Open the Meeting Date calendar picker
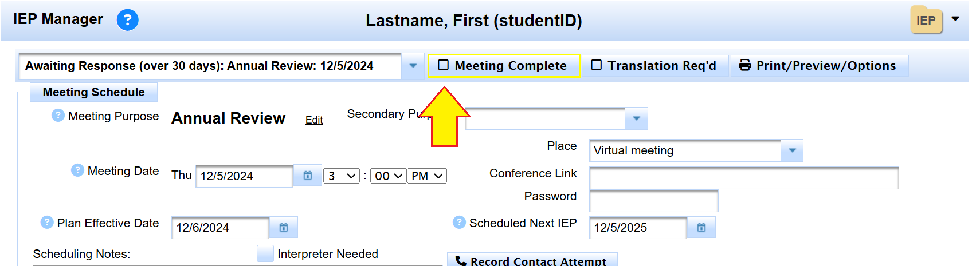980x266 pixels. click(x=308, y=176)
